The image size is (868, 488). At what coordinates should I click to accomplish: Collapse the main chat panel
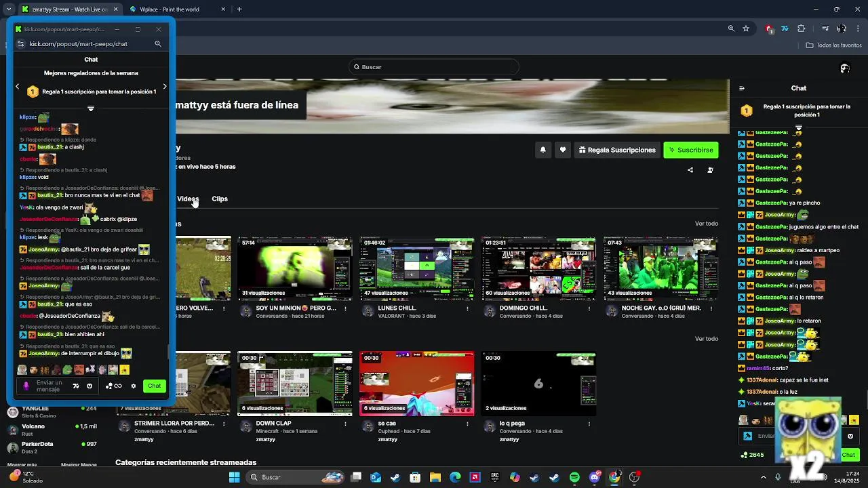(741, 88)
